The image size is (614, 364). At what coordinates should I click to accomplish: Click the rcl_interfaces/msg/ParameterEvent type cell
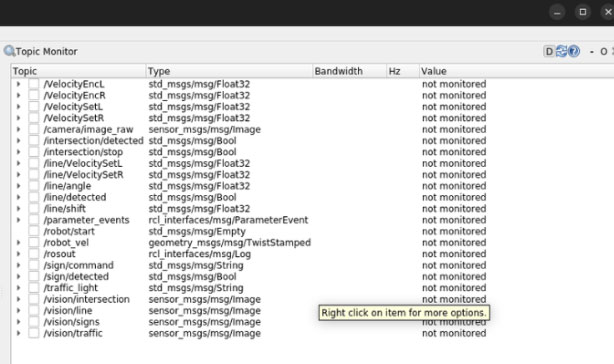tap(228, 220)
